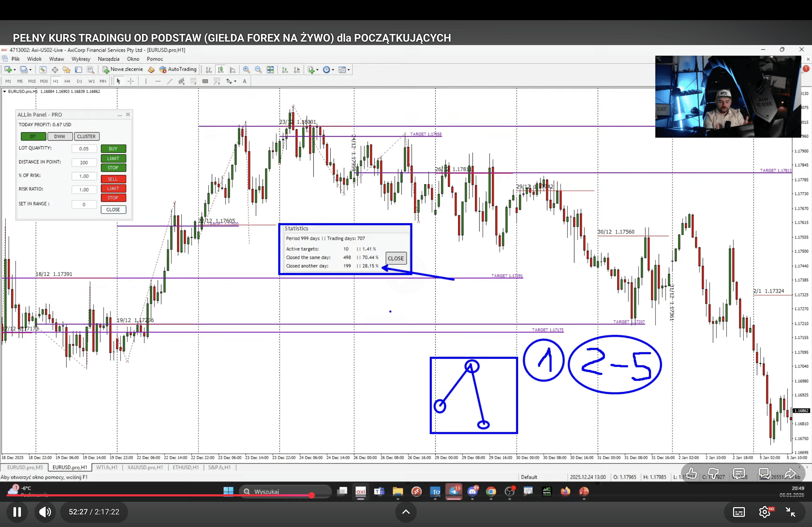This screenshot has width=812, height=527.
Task: Select the trendline drawing tool
Action: 169,81
